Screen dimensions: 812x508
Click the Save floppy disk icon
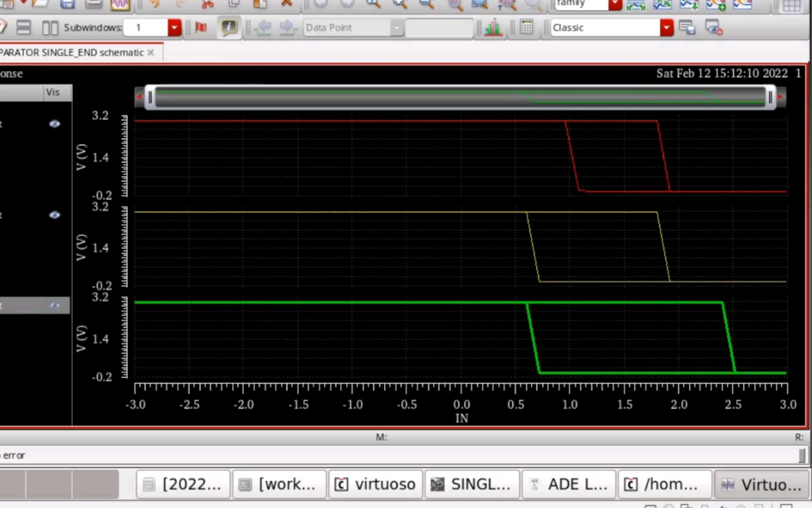click(67, 4)
